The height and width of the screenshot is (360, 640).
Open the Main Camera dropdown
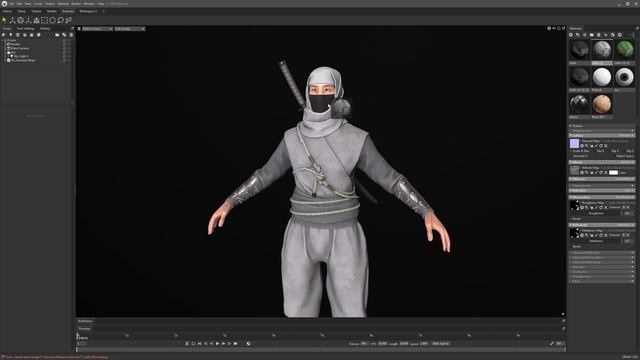click(x=97, y=29)
